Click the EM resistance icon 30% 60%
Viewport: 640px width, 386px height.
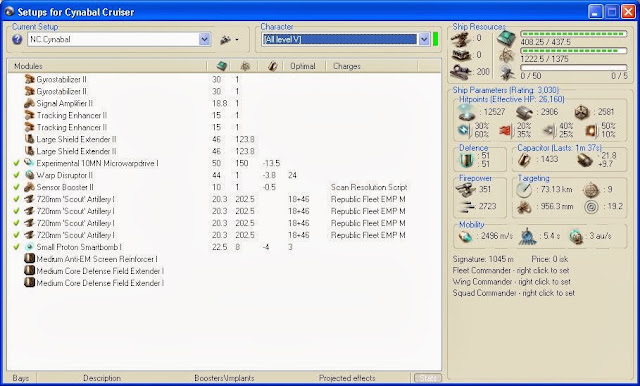point(464,130)
